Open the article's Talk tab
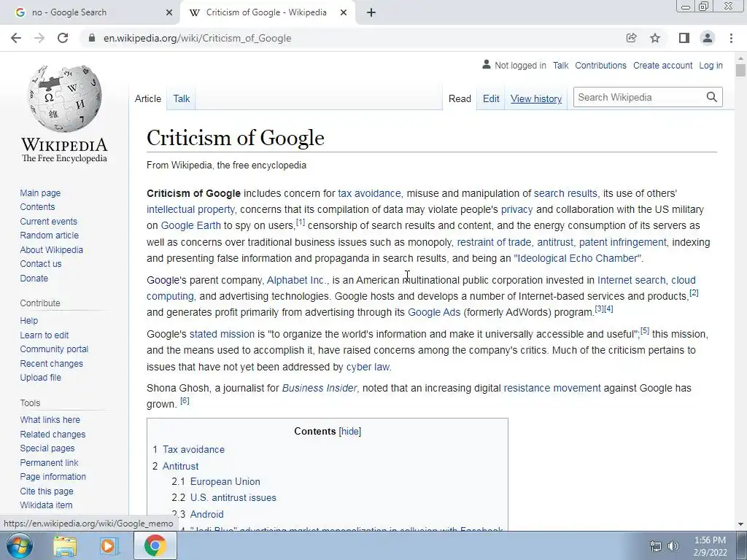The height and width of the screenshot is (560, 747). [181, 99]
